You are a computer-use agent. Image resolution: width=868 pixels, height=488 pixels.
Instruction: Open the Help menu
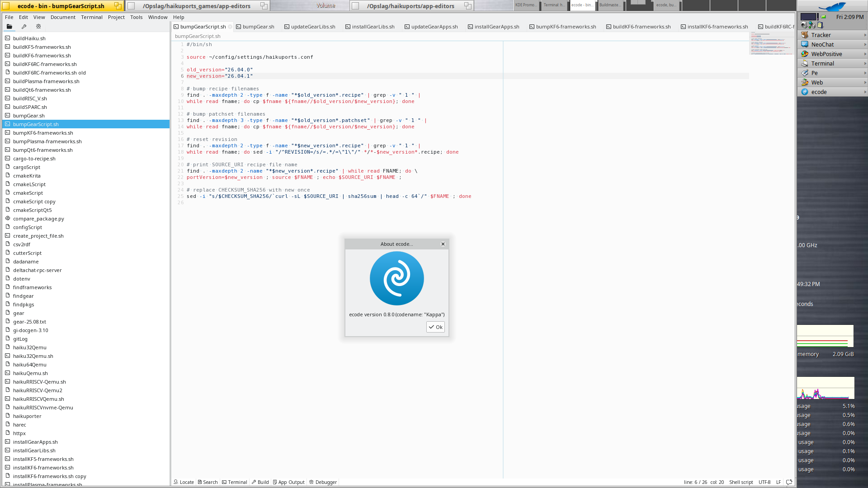[x=179, y=17]
